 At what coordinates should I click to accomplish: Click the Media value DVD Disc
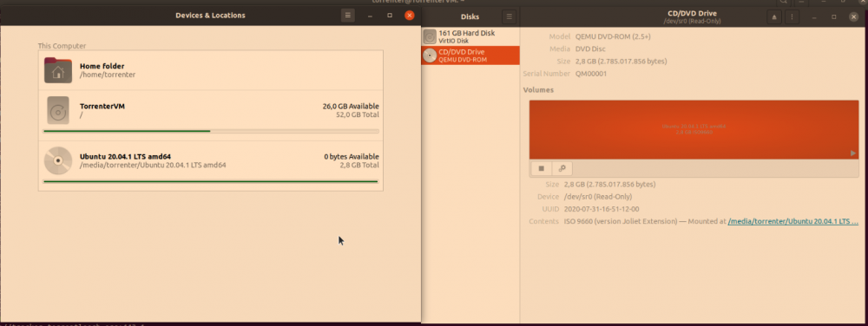590,49
